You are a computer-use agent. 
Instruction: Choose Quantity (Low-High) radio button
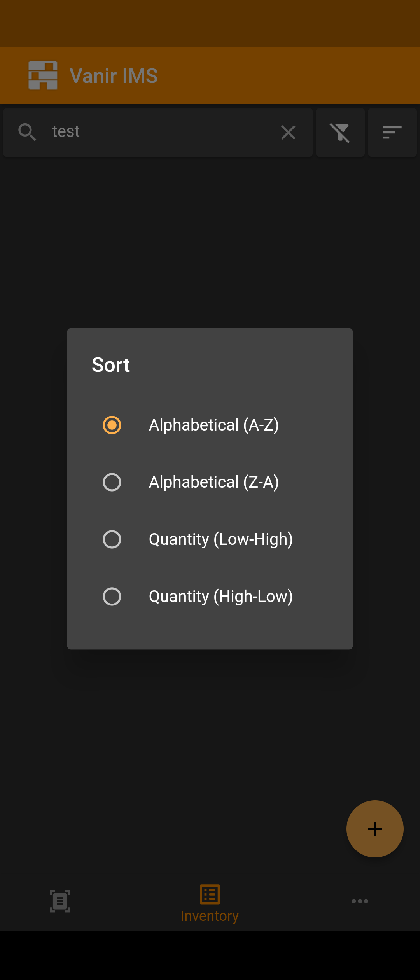112,539
